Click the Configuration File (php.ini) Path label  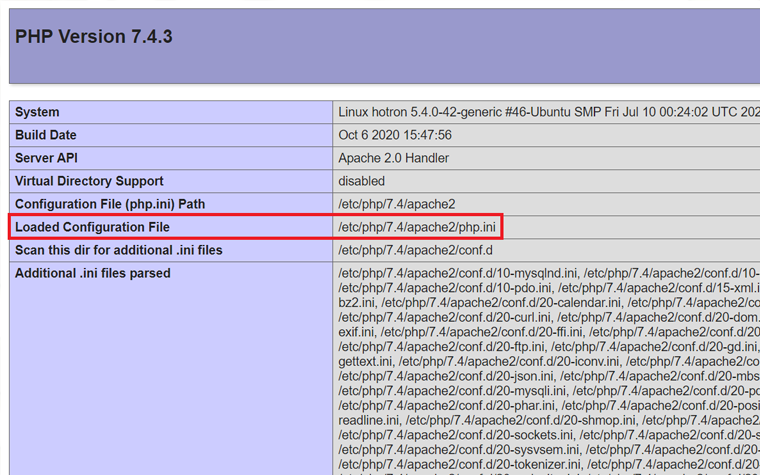point(110,204)
